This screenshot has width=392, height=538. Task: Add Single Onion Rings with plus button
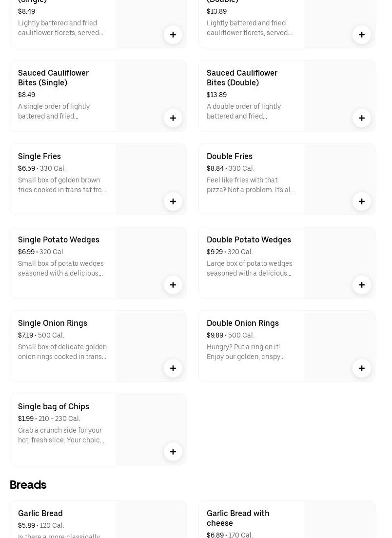(x=173, y=368)
